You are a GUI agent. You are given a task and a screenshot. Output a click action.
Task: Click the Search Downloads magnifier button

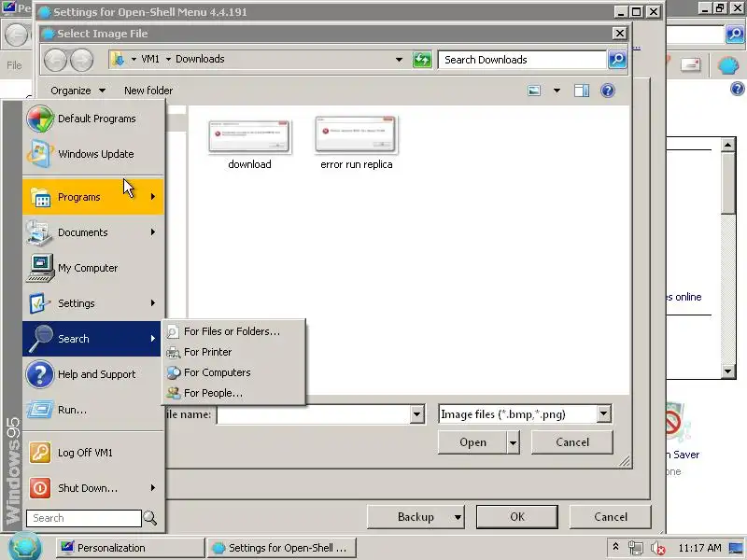point(617,60)
